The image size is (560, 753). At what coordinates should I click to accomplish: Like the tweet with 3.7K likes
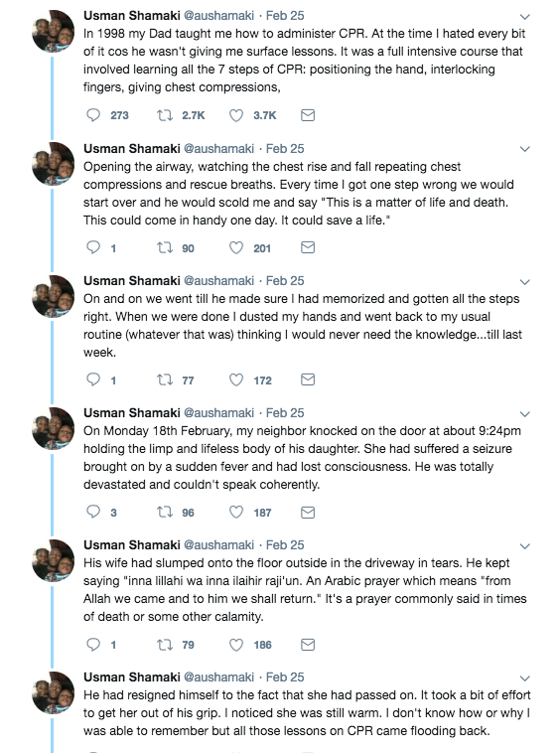tap(236, 115)
